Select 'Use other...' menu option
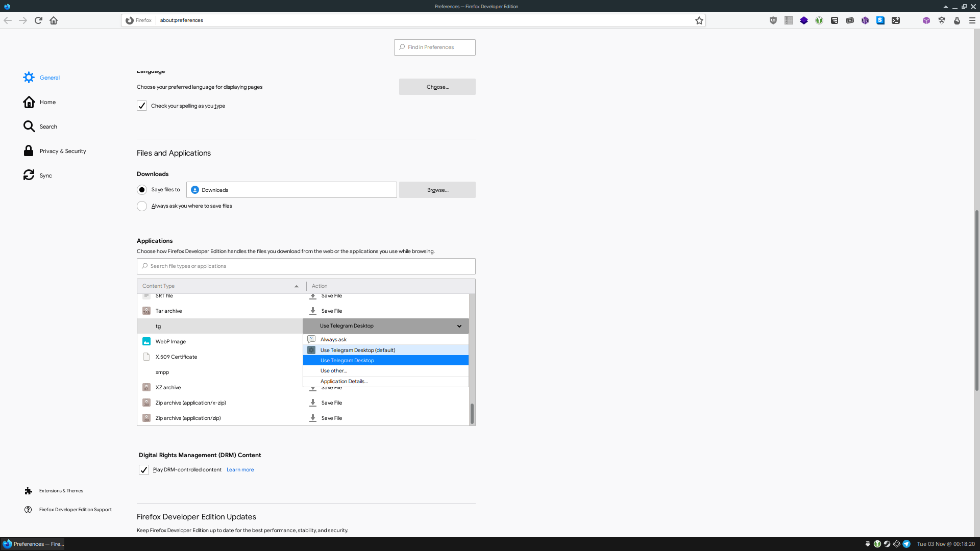 (x=333, y=371)
